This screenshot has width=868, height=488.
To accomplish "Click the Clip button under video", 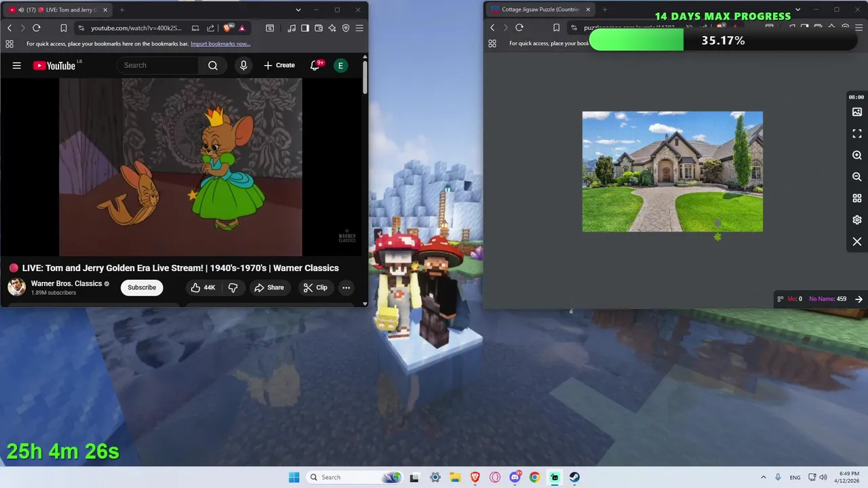I will 315,287.
